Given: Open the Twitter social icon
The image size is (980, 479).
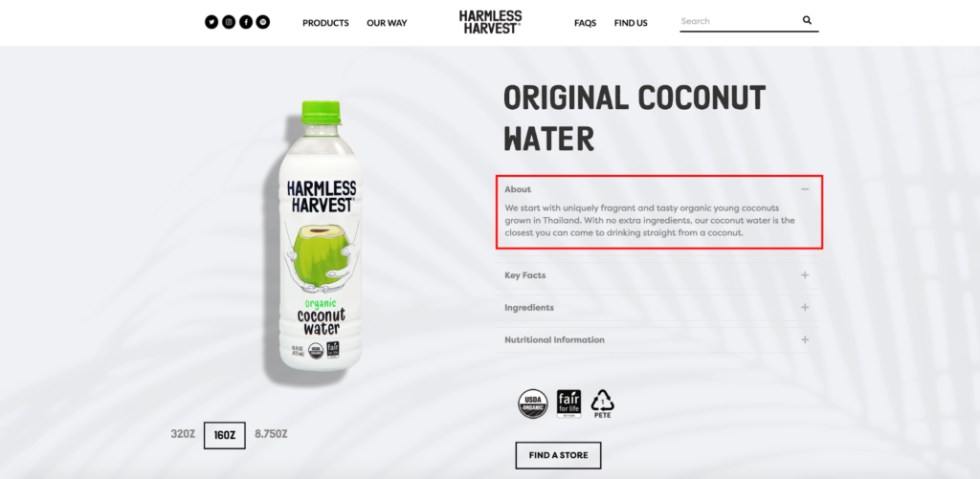Looking at the screenshot, I should 212,23.
